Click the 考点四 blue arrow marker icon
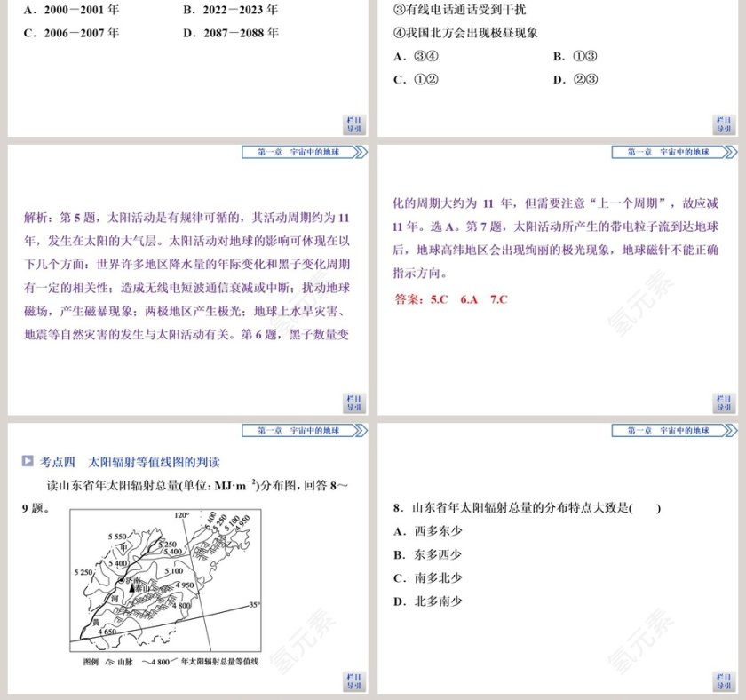This screenshot has height=700, width=746. tap(28, 460)
